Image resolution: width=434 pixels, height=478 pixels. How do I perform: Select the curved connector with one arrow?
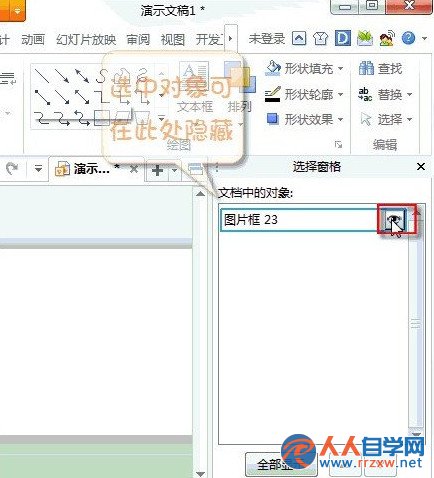pyautogui.click(x=62, y=118)
